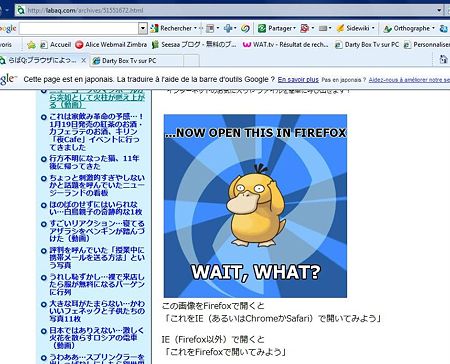Screen dimensions: 450x364
Task: Click the blue plus icon in Google toolbar
Action: point(228,29)
